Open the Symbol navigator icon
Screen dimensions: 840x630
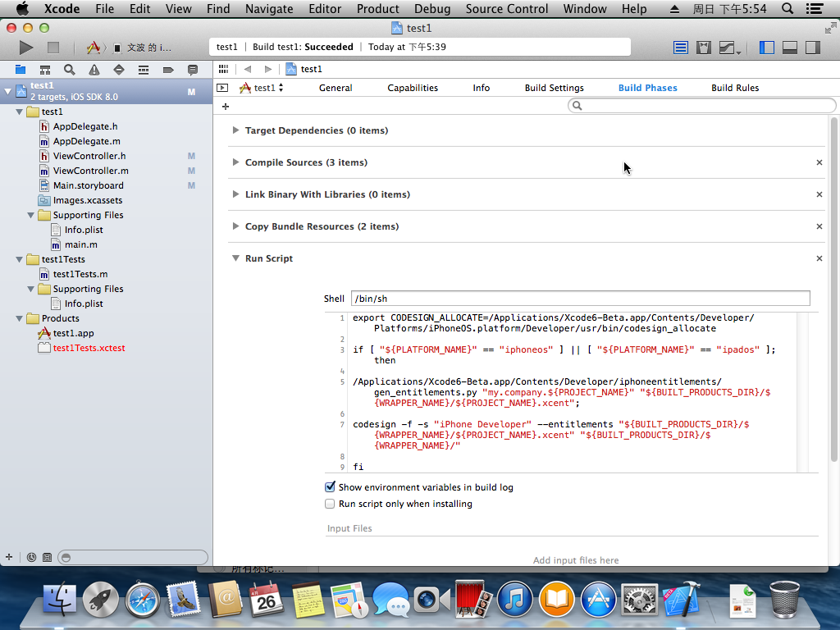45,70
